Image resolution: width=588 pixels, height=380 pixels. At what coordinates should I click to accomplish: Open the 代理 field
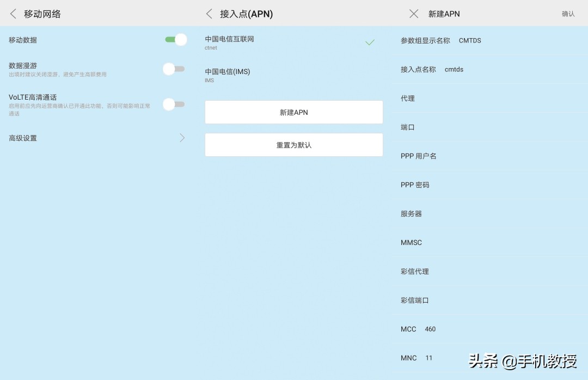click(x=490, y=99)
